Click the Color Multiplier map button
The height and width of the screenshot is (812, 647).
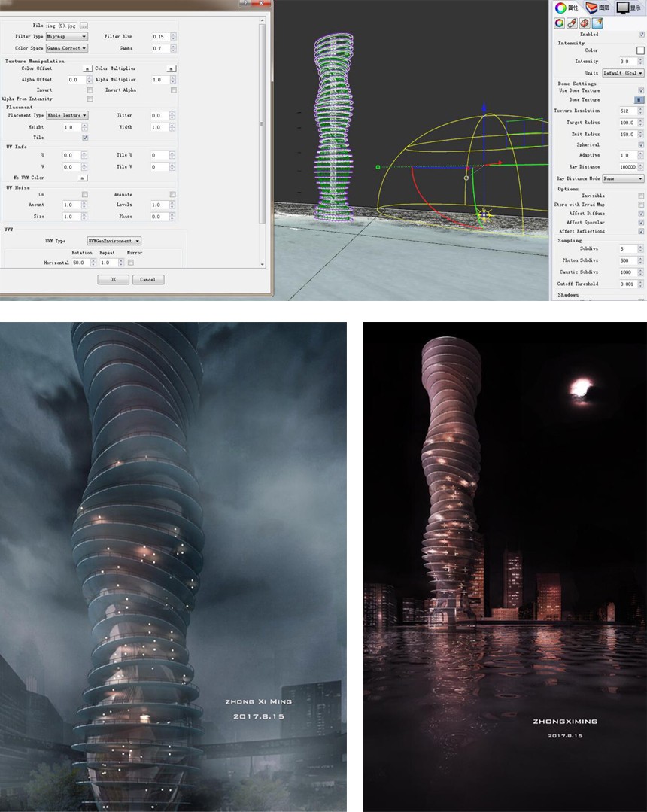(x=172, y=68)
